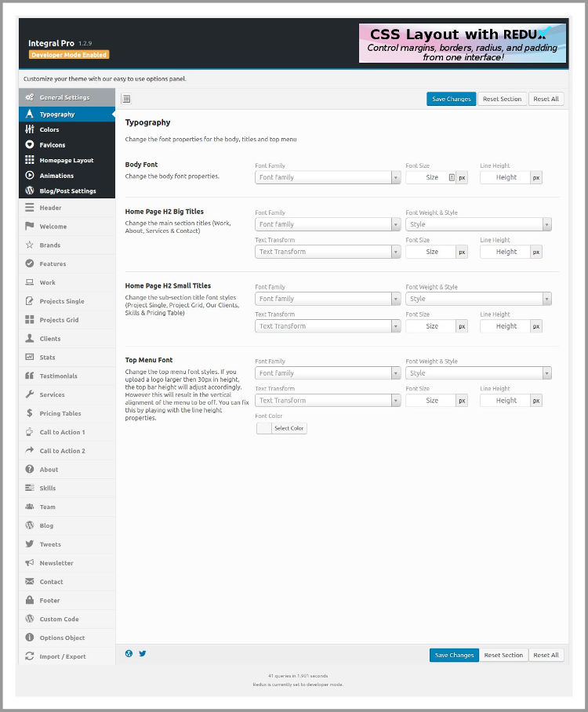The height and width of the screenshot is (712, 588).
Task: Click the bottom Save Changes button
Action: [454, 655]
